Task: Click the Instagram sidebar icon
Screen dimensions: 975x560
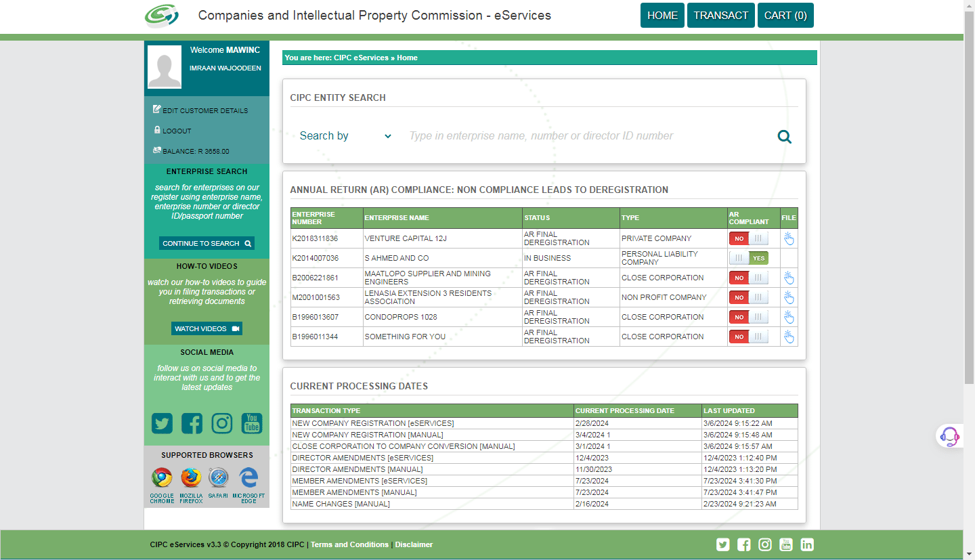Action: pos(221,423)
